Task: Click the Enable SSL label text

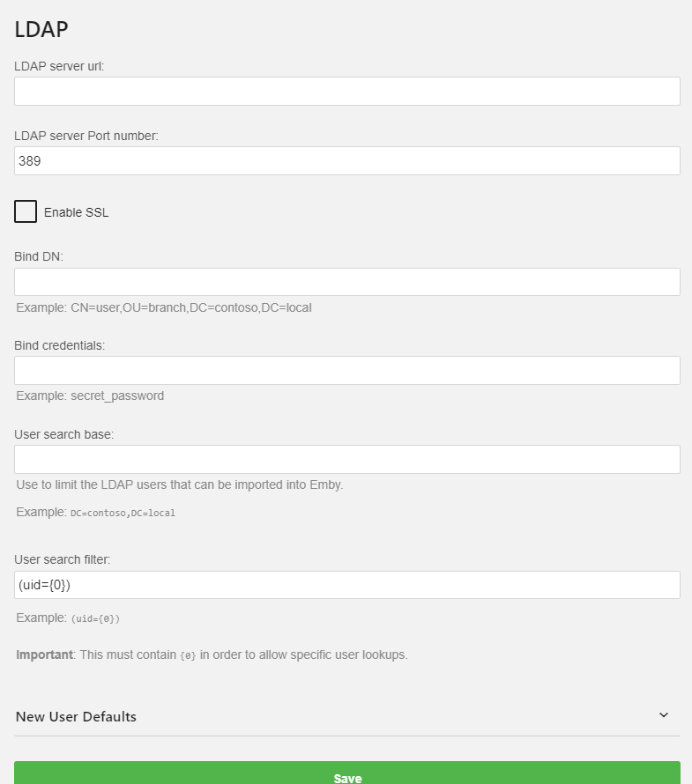Action: [x=76, y=212]
